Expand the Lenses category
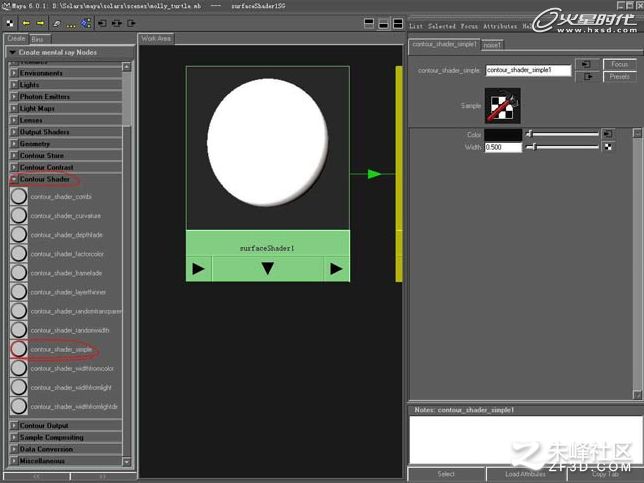 coord(14,120)
